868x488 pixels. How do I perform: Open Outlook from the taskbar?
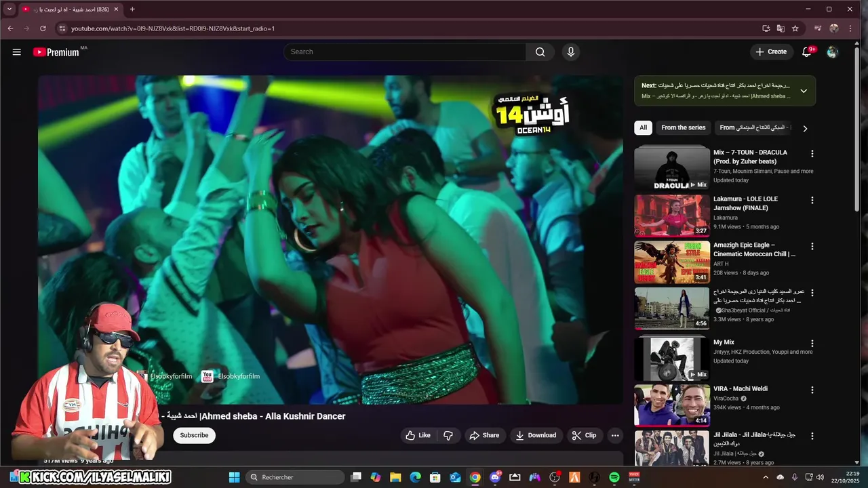click(x=455, y=477)
